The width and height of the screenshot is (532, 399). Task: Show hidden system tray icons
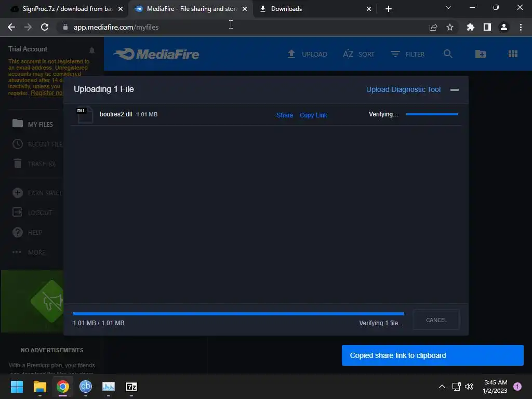click(x=442, y=387)
